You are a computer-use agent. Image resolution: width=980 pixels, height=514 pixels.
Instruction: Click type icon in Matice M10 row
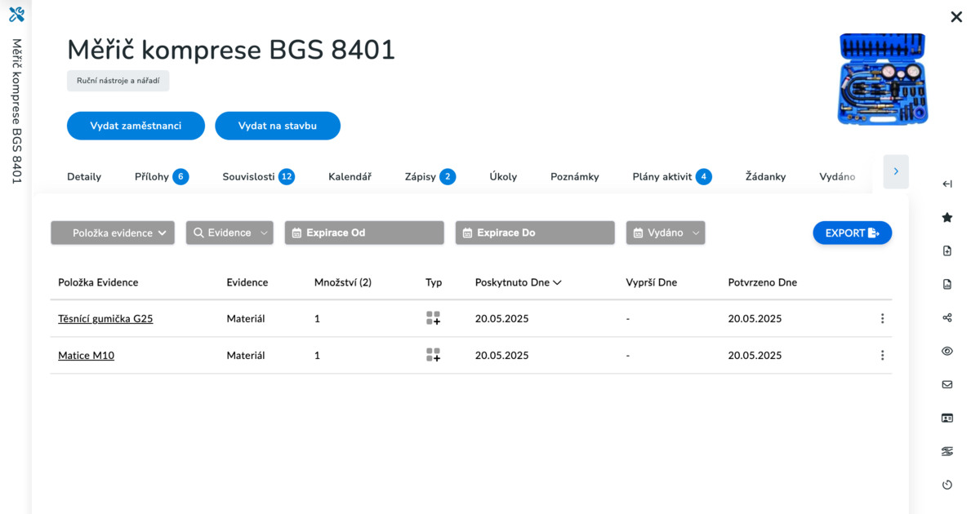pos(434,355)
